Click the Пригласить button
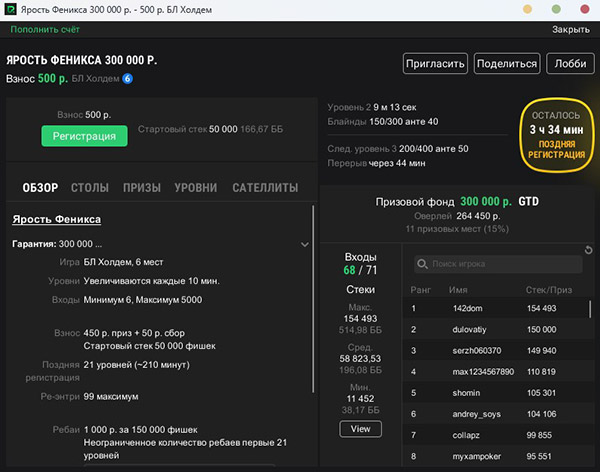This screenshot has width=600, height=472. [435, 64]
